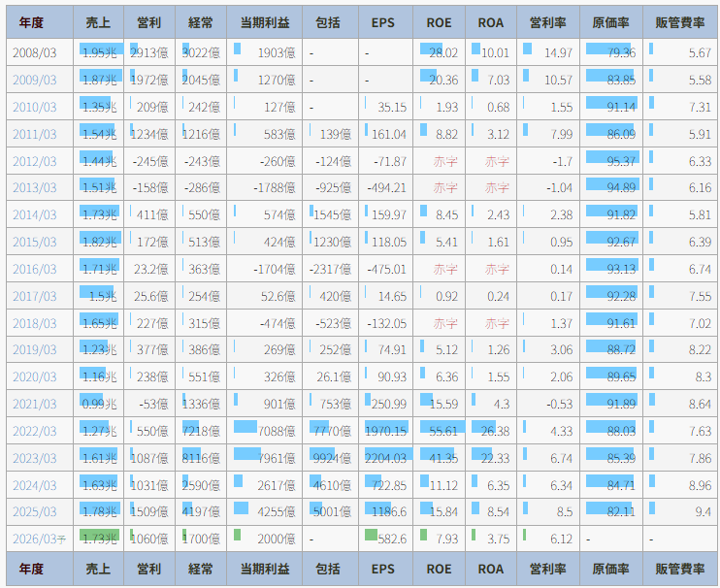Open the 2025/03 fiscal year link
The image size is (720, 588).
coord(35,511)
